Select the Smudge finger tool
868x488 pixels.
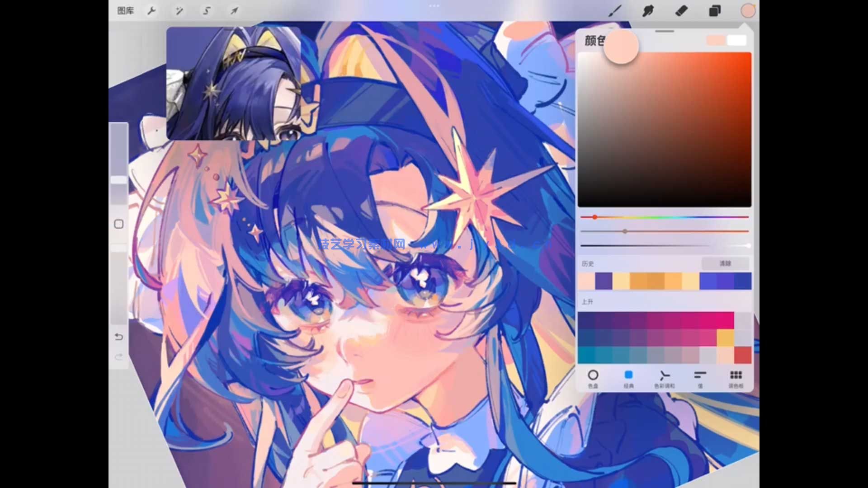coord(648,11)
